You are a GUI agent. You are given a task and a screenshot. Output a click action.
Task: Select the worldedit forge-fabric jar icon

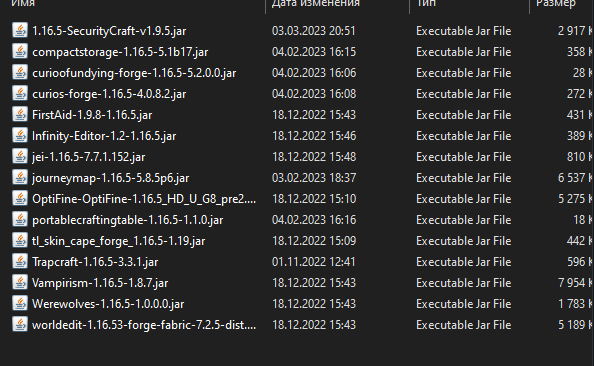(x=20, y=325)
